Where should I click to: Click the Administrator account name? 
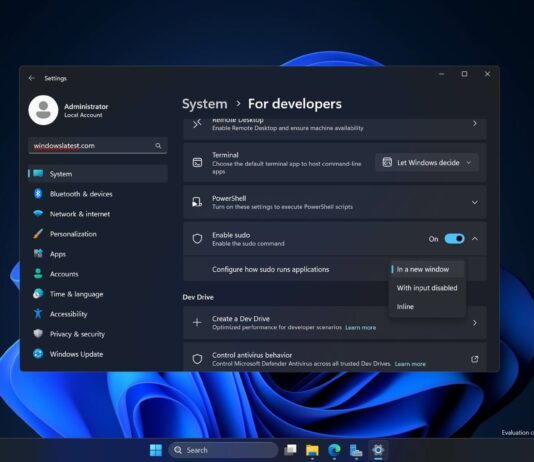[86, 107]
